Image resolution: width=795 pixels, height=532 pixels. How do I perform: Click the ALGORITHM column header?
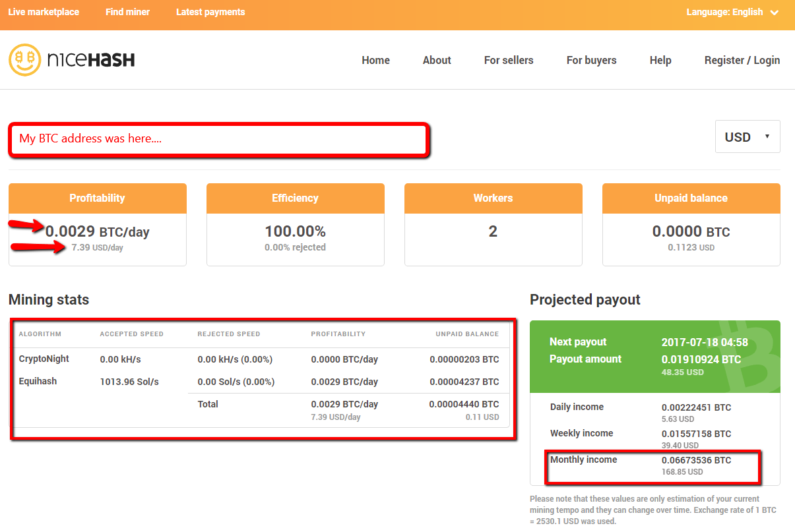pyautogui.click(x=40, y=334)
